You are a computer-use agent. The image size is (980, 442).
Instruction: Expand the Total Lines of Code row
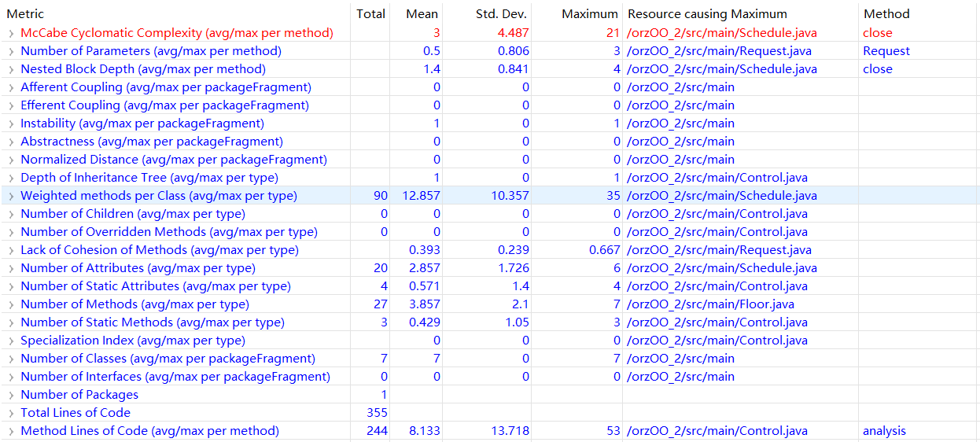click(11, 413)
